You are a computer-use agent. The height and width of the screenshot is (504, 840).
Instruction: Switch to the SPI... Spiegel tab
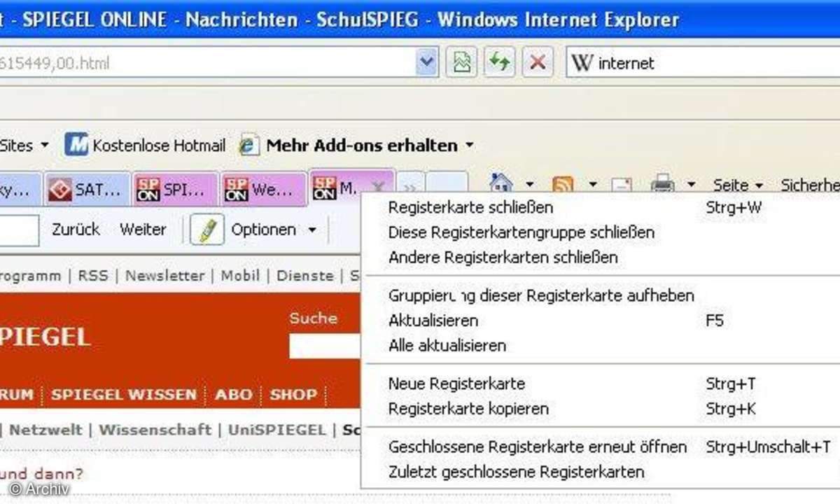click(176, 188)
